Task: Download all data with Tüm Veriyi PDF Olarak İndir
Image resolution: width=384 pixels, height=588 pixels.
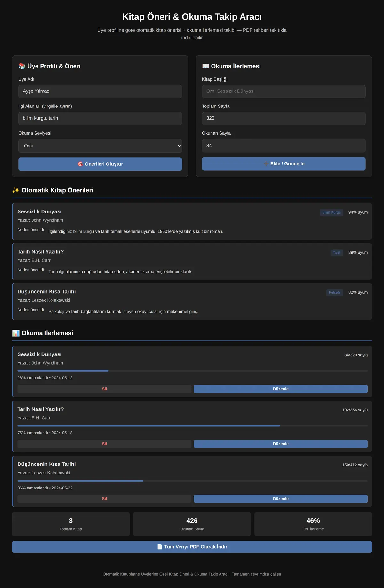Action: (x=192, y=547)
